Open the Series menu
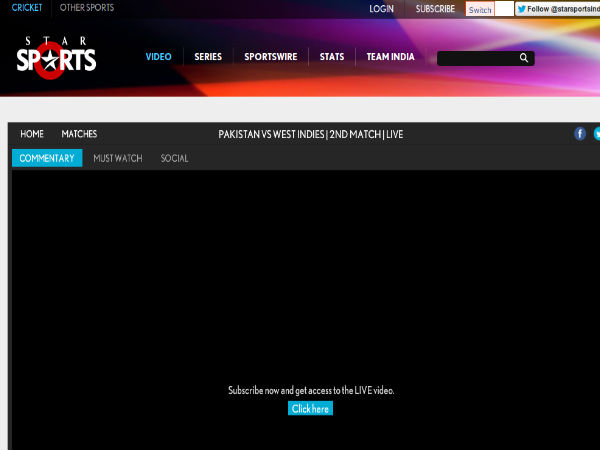The width and height of the screenshot is (600, 450). 208,57
